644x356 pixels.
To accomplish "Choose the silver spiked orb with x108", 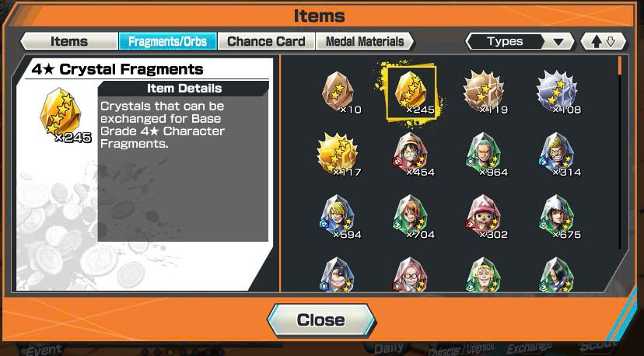I will coord(558,92).
